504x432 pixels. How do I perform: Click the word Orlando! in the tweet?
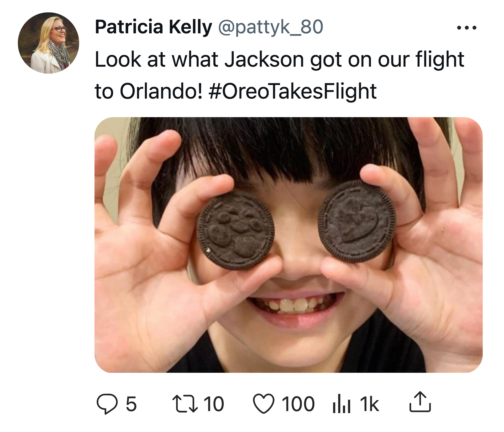[161, 91]
